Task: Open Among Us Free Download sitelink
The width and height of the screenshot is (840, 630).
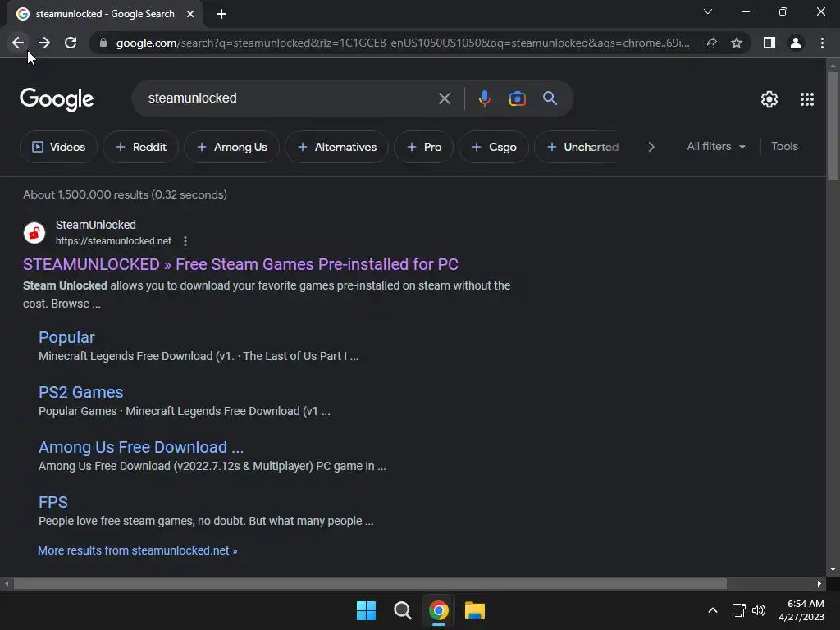Action: pos(141,447)
